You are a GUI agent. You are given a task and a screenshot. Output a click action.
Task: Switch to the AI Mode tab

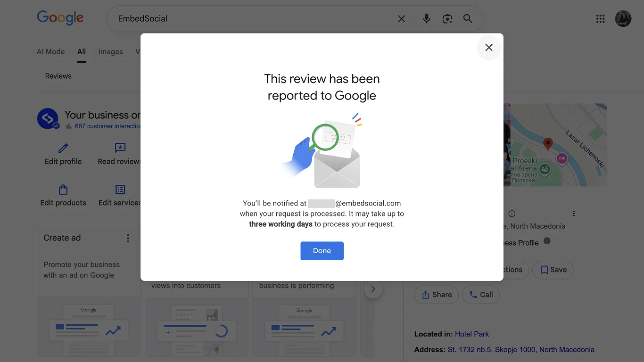tap(50, 51)
